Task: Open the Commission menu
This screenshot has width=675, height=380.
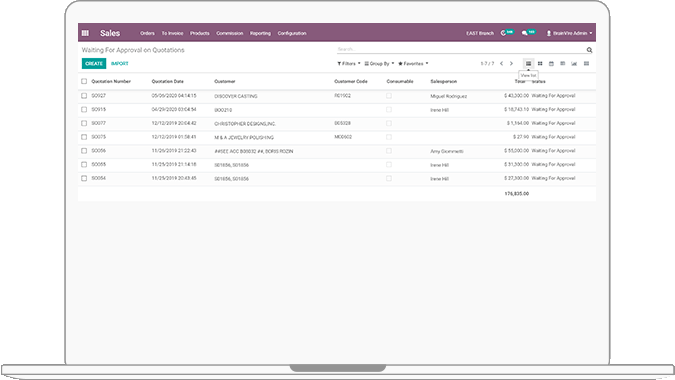Action: 229,33
